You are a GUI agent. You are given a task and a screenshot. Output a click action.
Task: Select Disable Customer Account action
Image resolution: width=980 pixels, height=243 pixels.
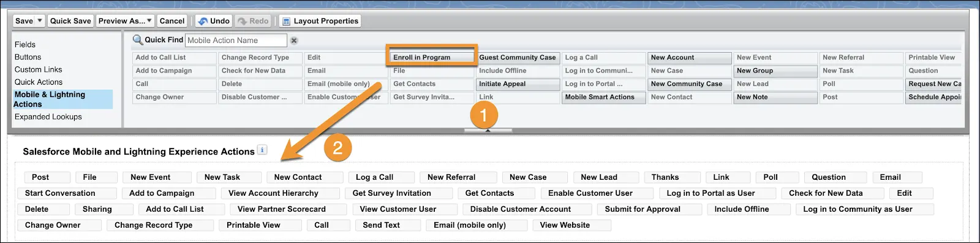(527, 209)
